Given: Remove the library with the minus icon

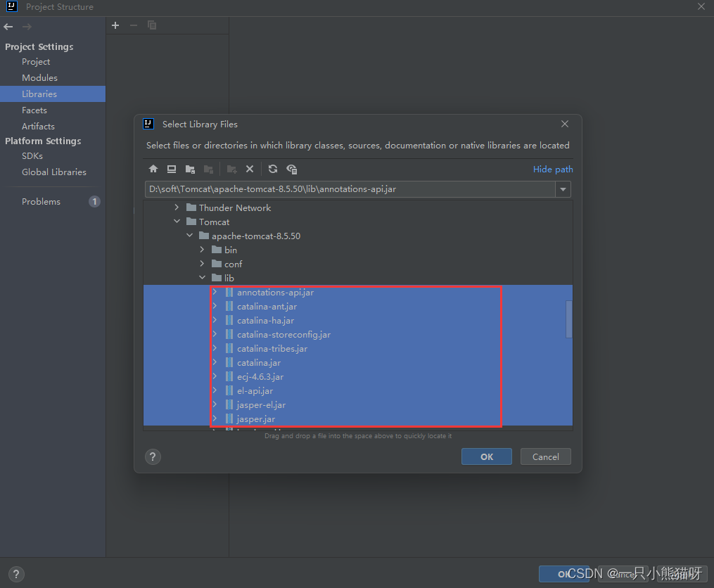Looking at the screenshot, I should pos(134,25).
